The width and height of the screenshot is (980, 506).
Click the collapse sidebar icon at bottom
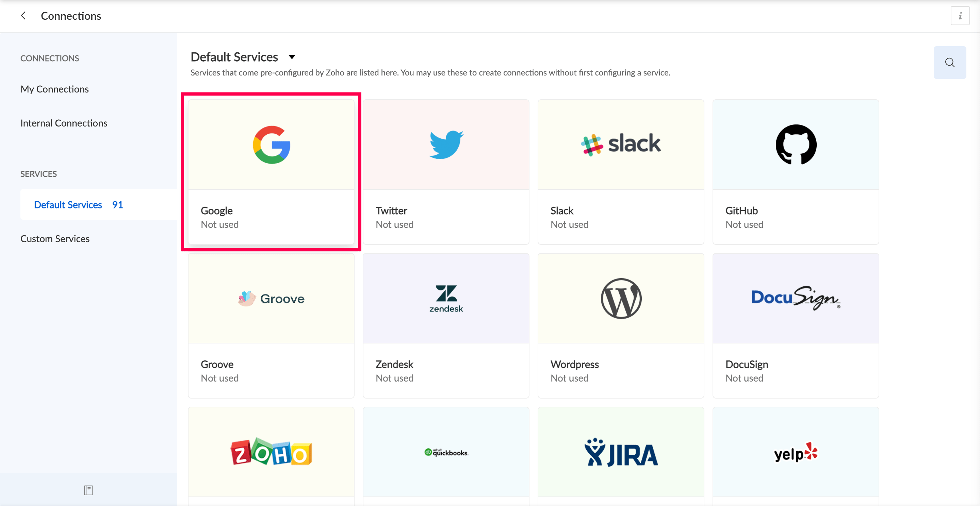[88, 490]
